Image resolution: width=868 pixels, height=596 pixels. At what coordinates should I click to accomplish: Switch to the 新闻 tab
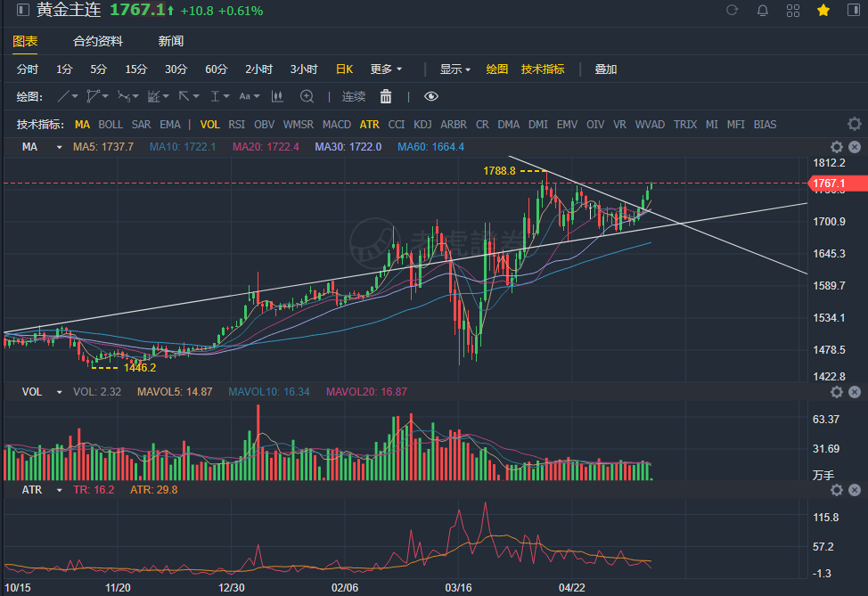(171, 41)
